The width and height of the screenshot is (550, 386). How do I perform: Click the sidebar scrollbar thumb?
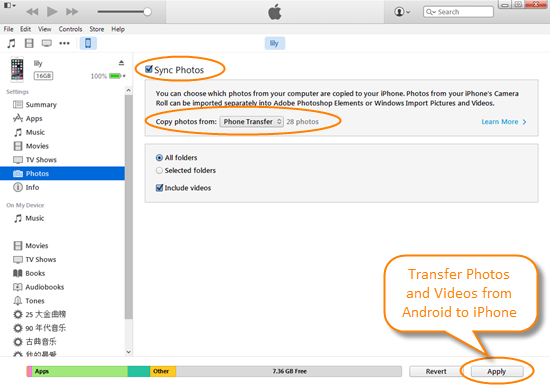click(128, 207)
